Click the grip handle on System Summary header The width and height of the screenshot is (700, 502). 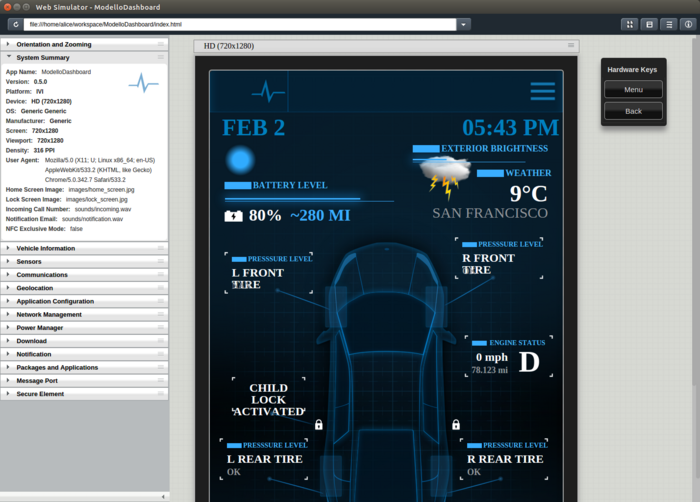[161, 57]
